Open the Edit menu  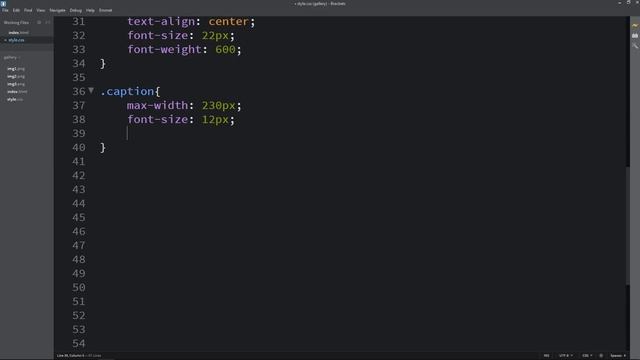[16, 10]
